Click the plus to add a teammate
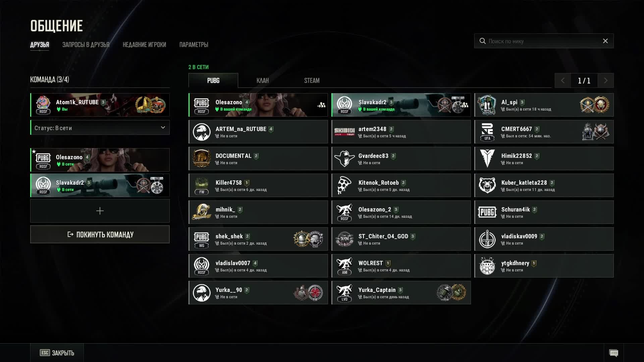 click(100, 211)
